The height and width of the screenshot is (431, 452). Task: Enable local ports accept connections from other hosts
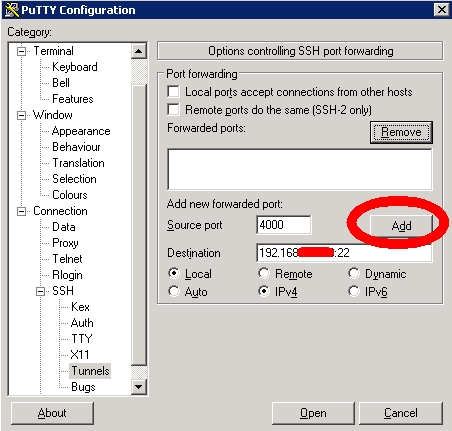(x=174, y=91)
